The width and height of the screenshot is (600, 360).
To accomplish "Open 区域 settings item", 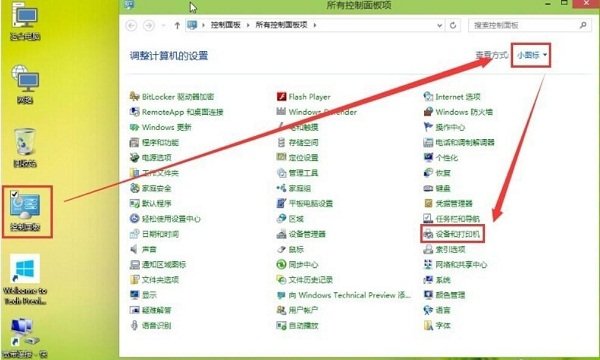I will (x=290, y=219).
